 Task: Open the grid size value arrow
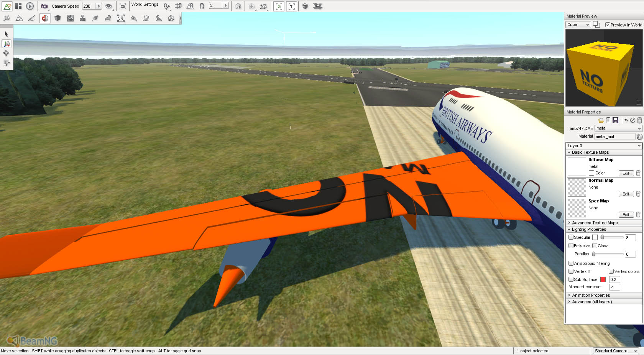click(225, 5)
